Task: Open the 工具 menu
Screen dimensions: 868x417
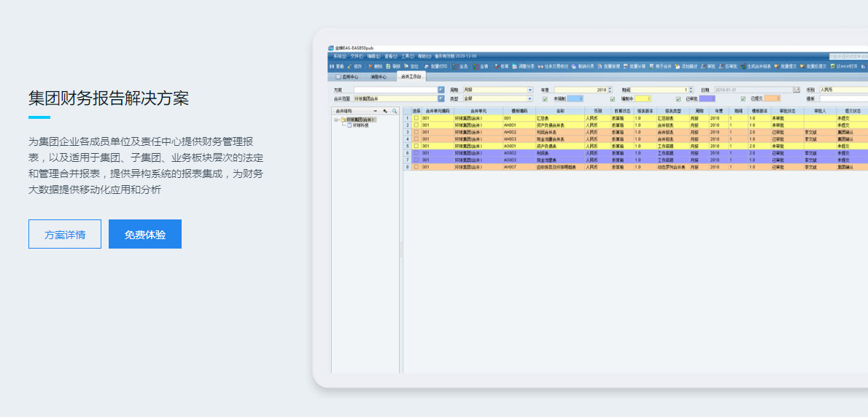Action: (408, 56)
